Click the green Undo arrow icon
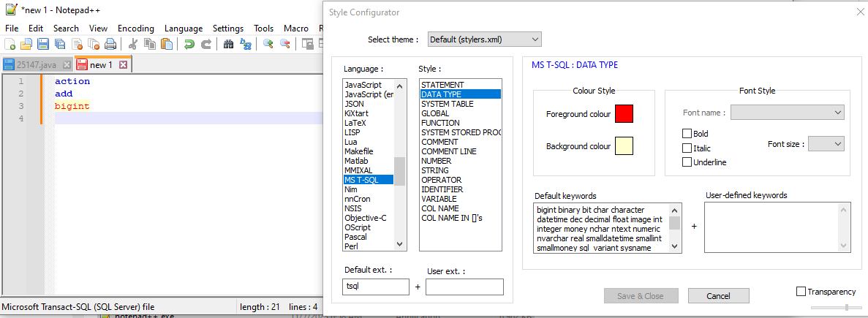Image resolution: width=868 pixels, height=318 pixels. (x=189, y=44)
